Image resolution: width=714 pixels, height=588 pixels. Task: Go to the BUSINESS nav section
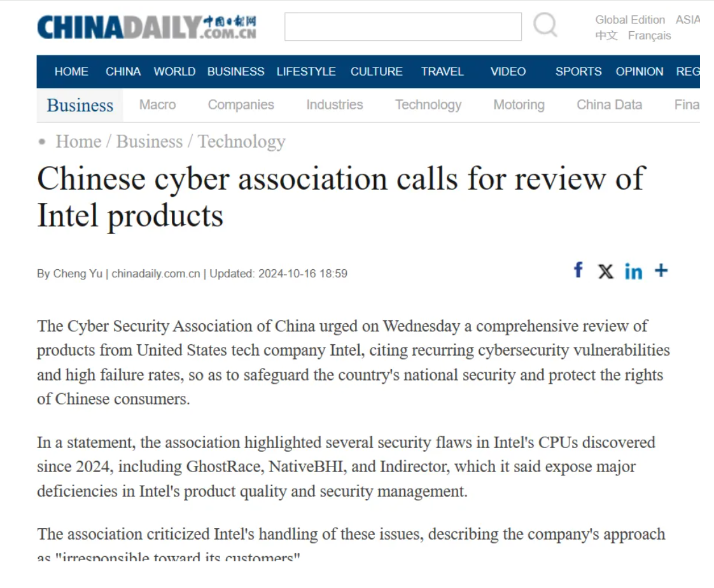coord(236,71)
